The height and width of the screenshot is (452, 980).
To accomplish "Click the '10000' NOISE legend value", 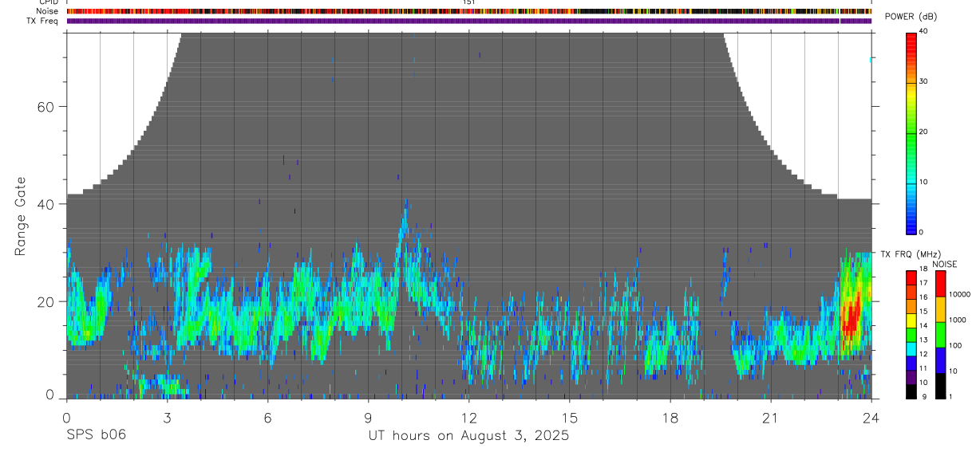I will coord(961,295).
